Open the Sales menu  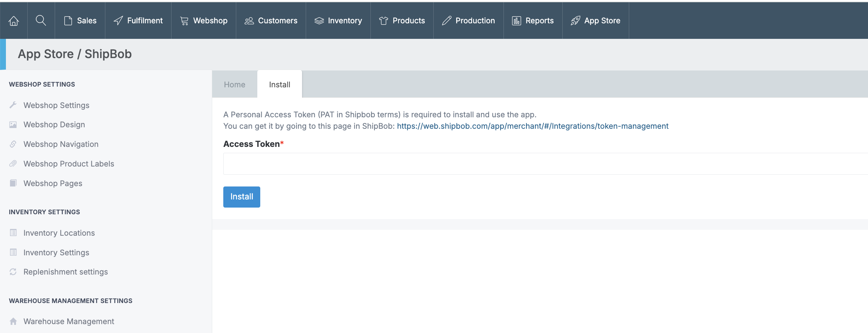[x=80, y=21]
